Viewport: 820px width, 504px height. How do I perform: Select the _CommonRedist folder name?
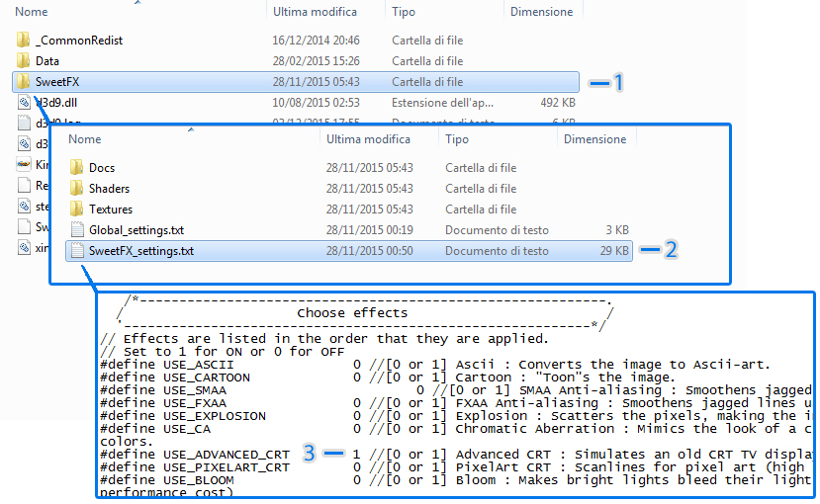coord(79,41)
